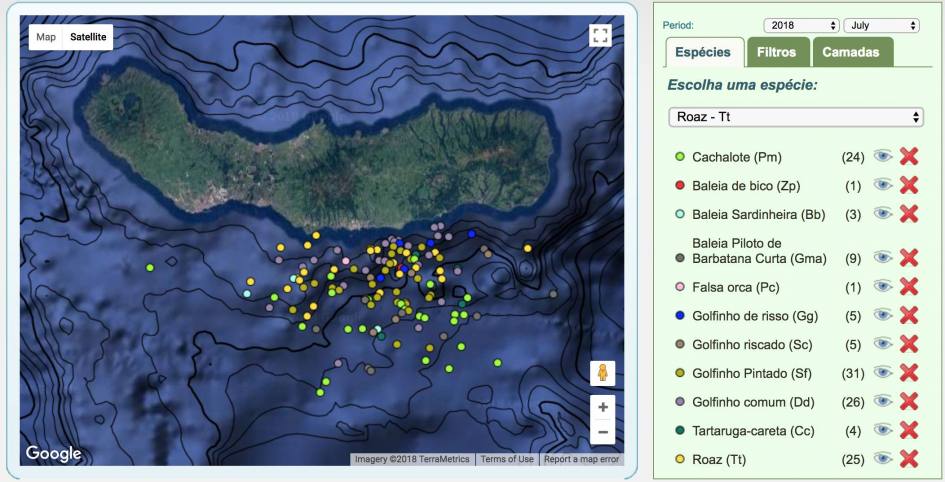The width and height of the screenshot is (945, 482).
Task: Click olive Golfinho Pintado legend dot
Action: tap(680, 373)
